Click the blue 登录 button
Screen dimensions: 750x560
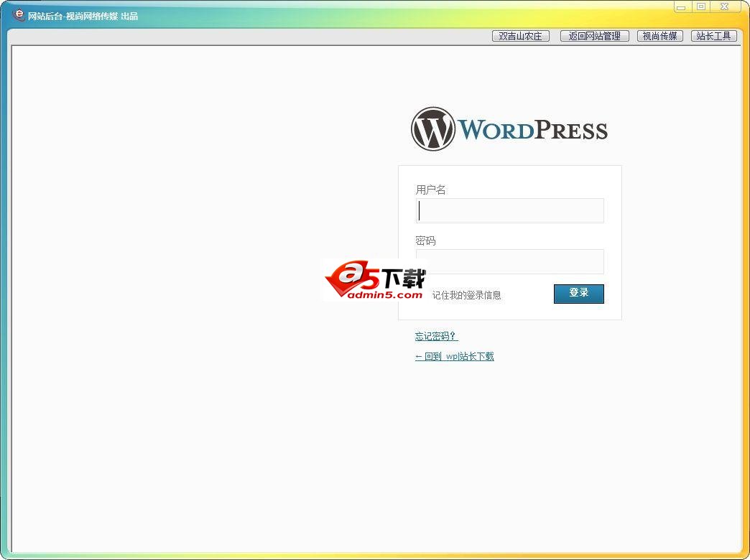[579, 294]
